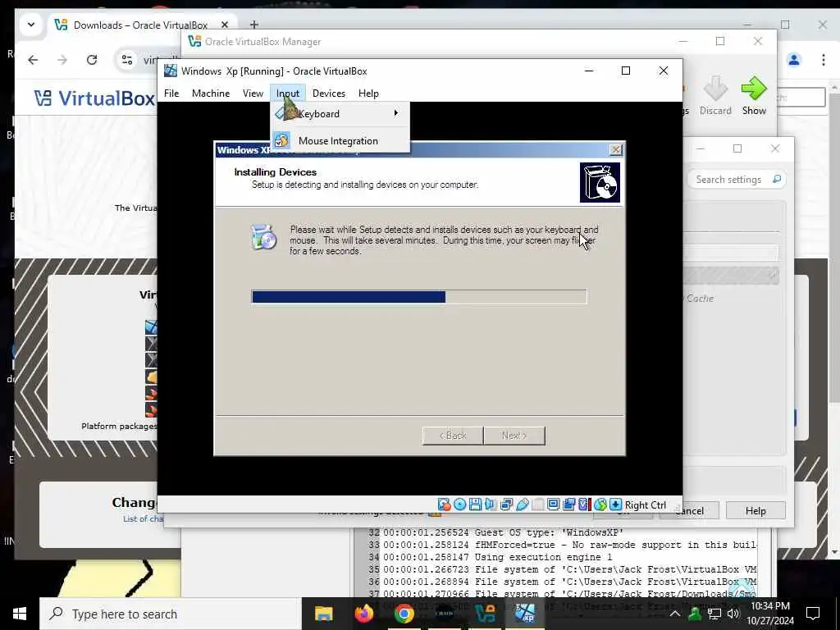The height and width of the screenshot is (630, 840).
Task: Click the network adapters status icon
Action: [x=506, y=504]
